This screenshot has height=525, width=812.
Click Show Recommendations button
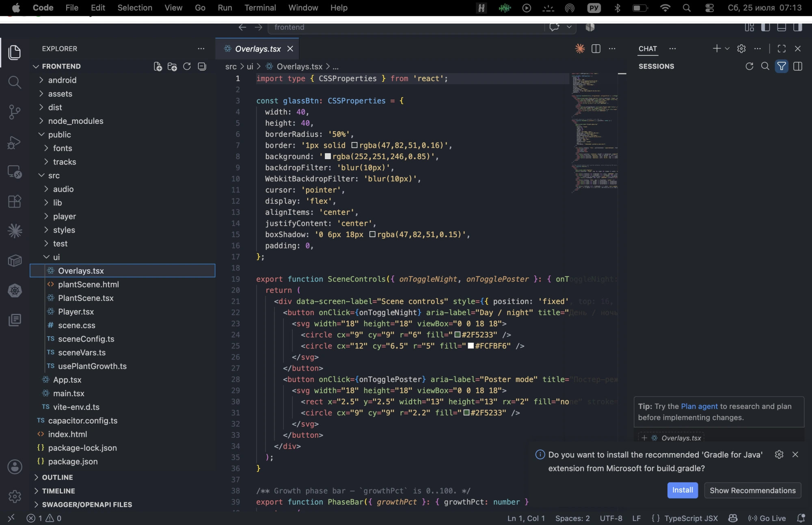[753, 490]
